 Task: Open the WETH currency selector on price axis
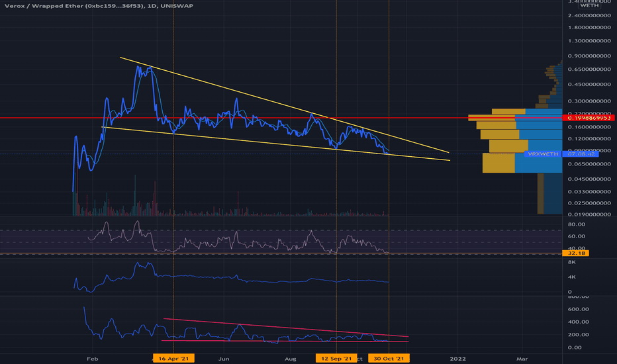589,5
